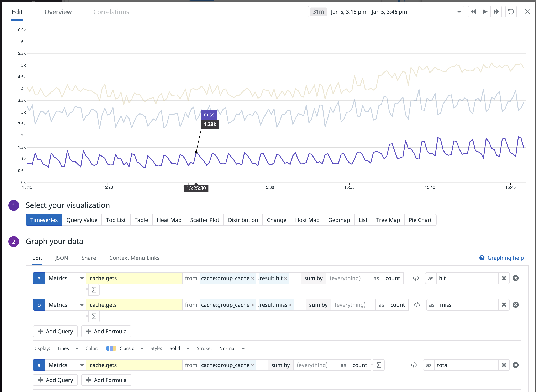Open the JSON tab
The height and width of the screenshot is (392, 536).
(62, 258)
